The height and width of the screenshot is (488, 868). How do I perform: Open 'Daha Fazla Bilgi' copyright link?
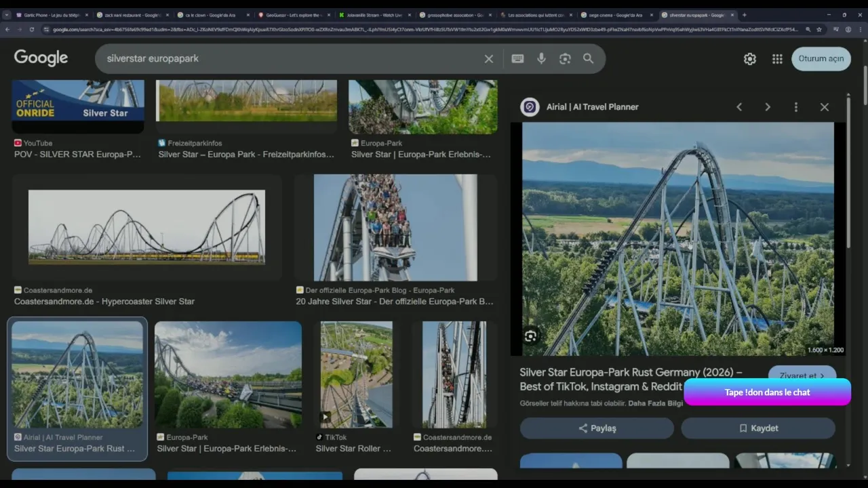coord(656,403)
